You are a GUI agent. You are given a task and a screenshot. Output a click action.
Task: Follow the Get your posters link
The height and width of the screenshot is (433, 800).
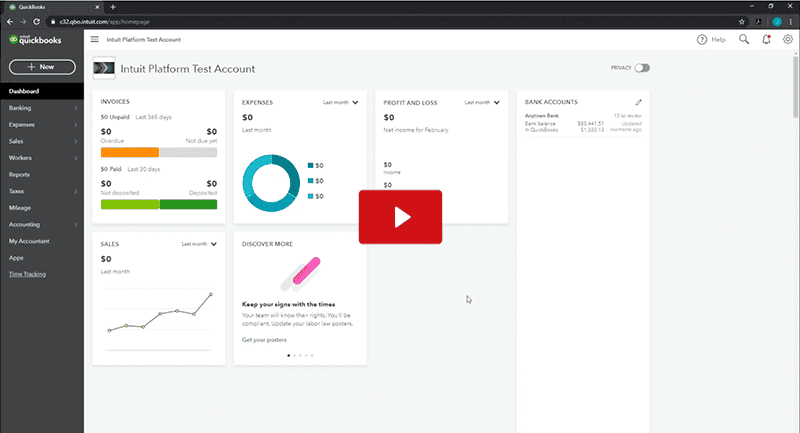[x=264, y=340]
